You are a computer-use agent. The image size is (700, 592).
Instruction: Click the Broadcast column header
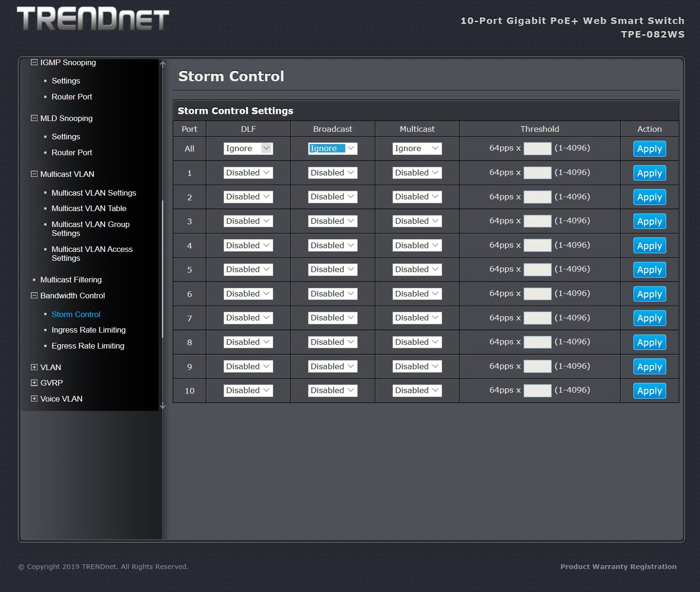click(333, 129)
